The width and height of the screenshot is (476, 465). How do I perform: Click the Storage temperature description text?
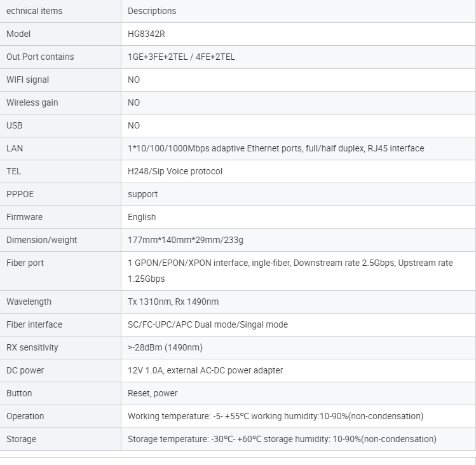click(x=282, y=439)
